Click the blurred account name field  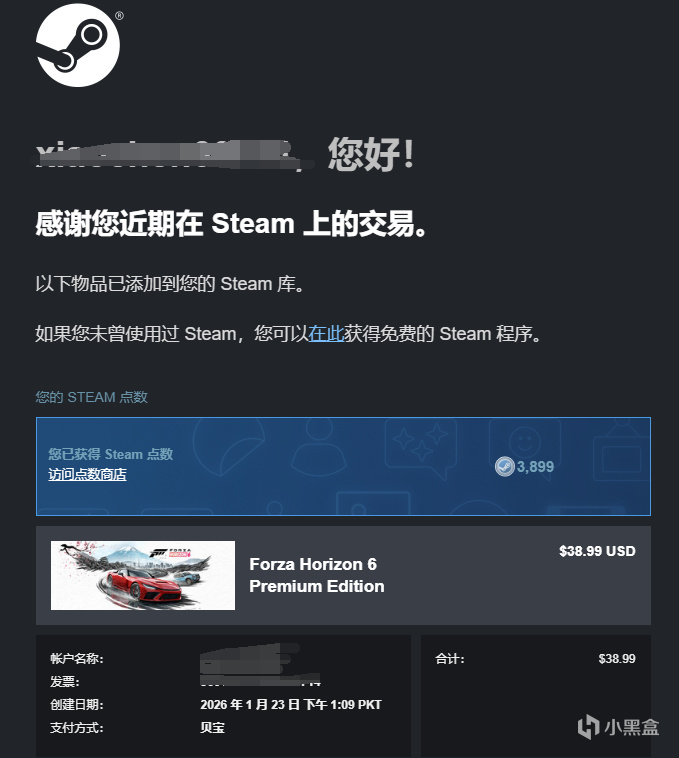[249, 659]
